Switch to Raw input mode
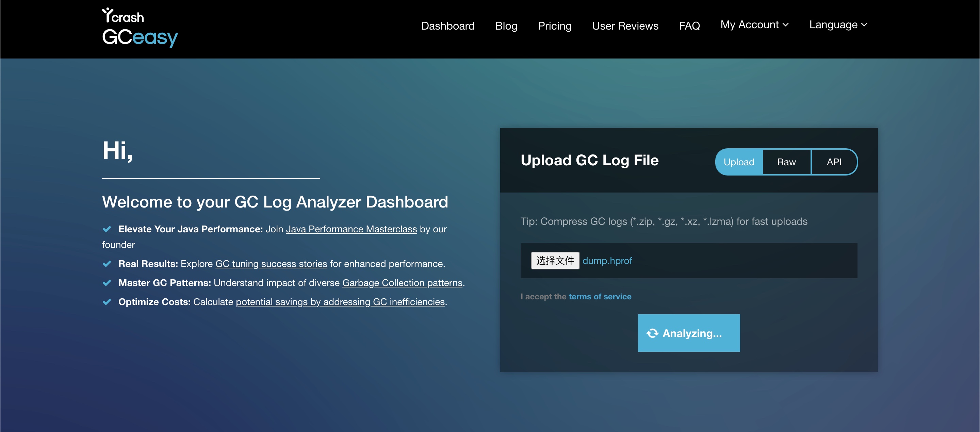This screenshot has width=980, height=432. pos(786,162)
